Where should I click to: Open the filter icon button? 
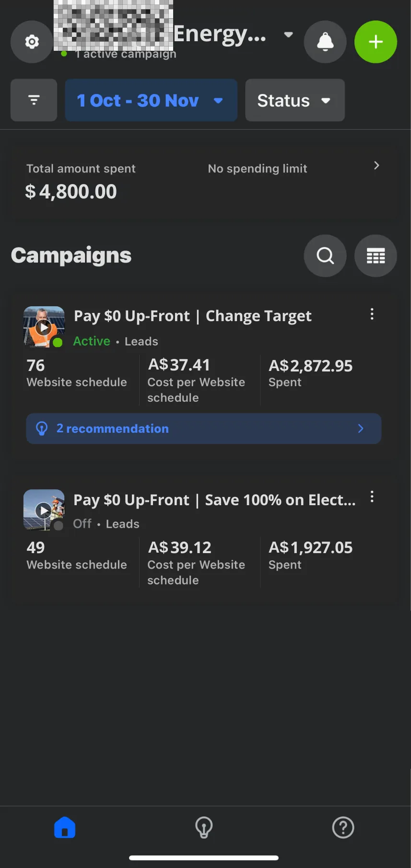[34, 100]
